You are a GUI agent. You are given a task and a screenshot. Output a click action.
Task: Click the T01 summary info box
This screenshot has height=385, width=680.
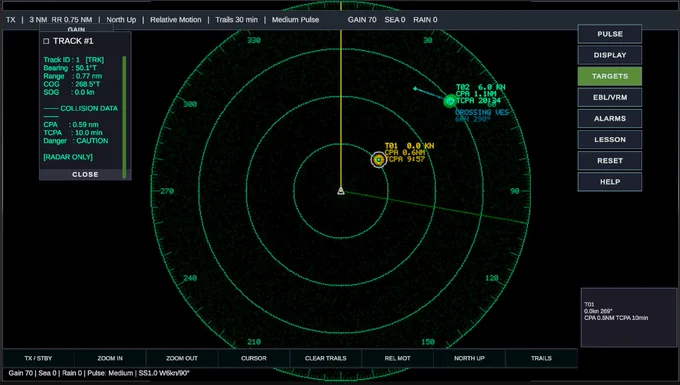point(628,317)
